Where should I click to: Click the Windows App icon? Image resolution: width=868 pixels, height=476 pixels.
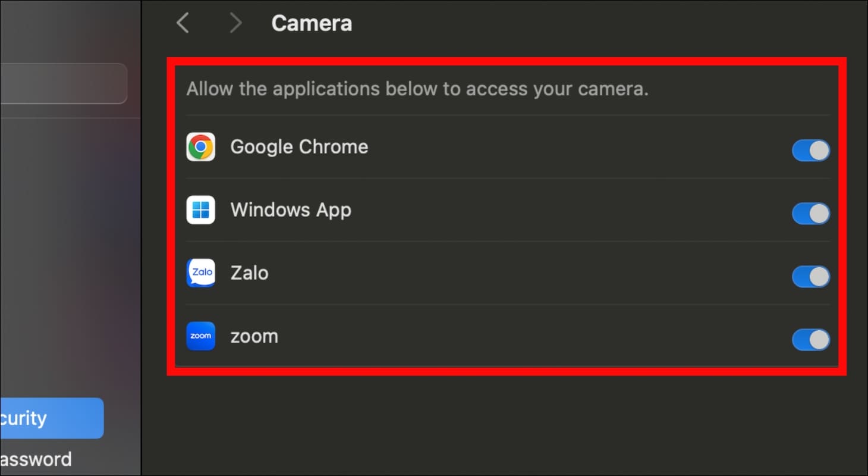pos(200,210)
